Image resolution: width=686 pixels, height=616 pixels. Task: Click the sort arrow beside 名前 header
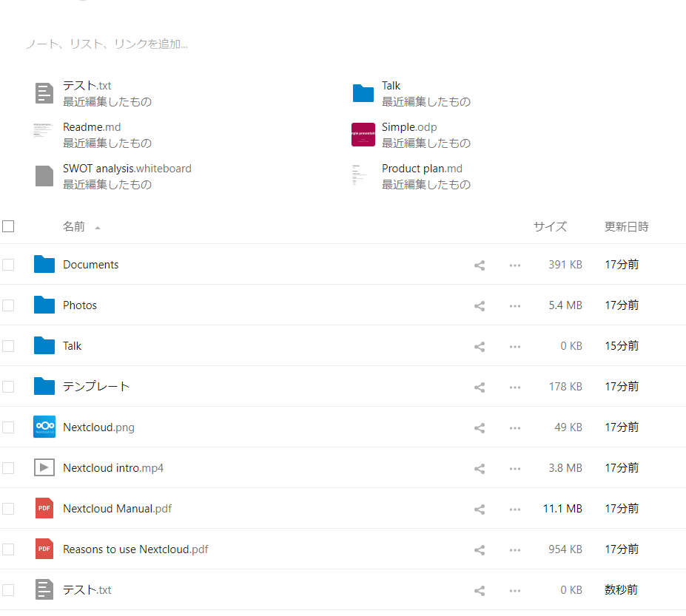(98, 228)
